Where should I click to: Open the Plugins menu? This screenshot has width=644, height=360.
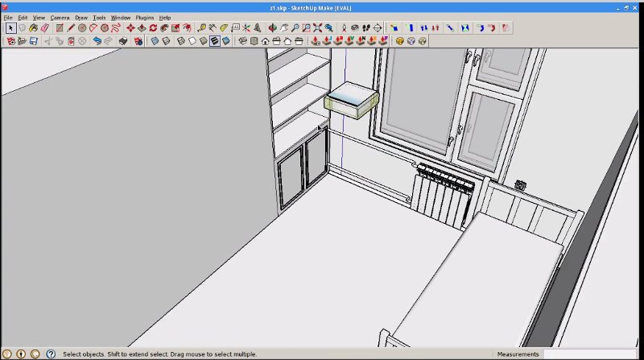(144, 17)
